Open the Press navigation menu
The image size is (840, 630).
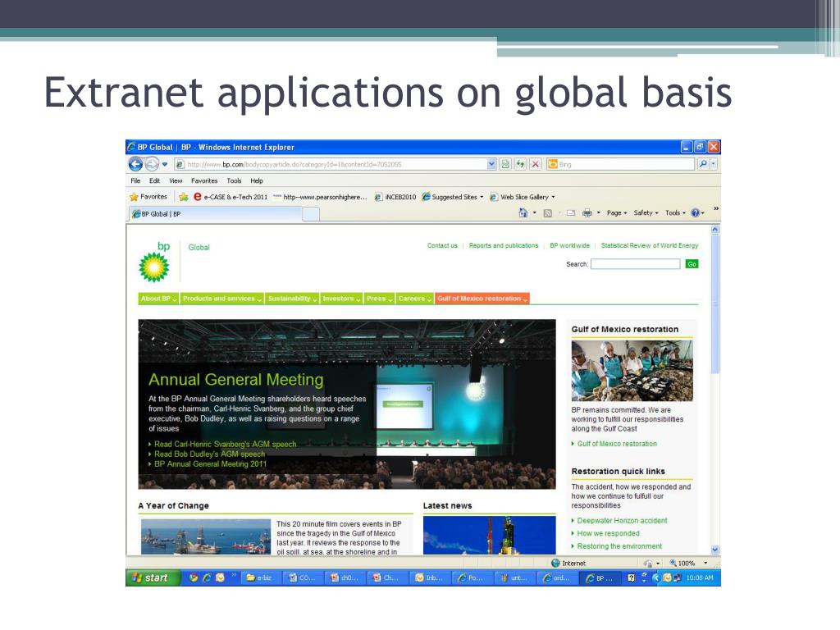[380, 299]
